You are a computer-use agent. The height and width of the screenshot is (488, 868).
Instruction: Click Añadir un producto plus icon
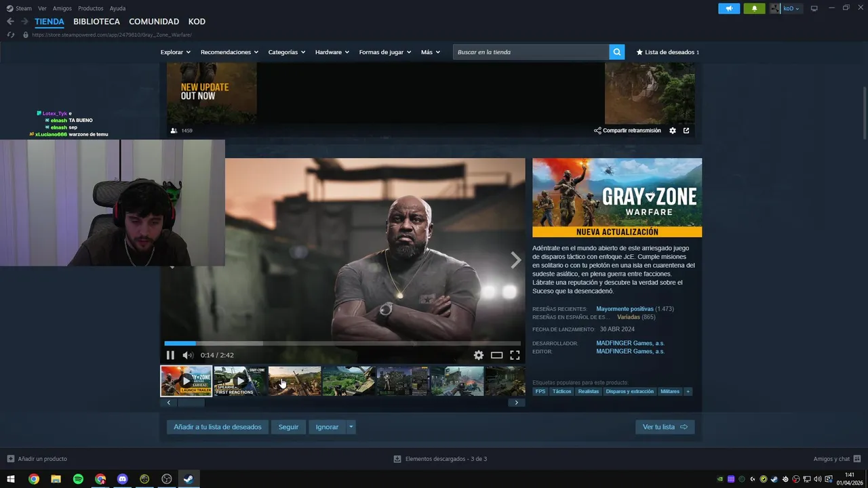[x=10, y=459]
